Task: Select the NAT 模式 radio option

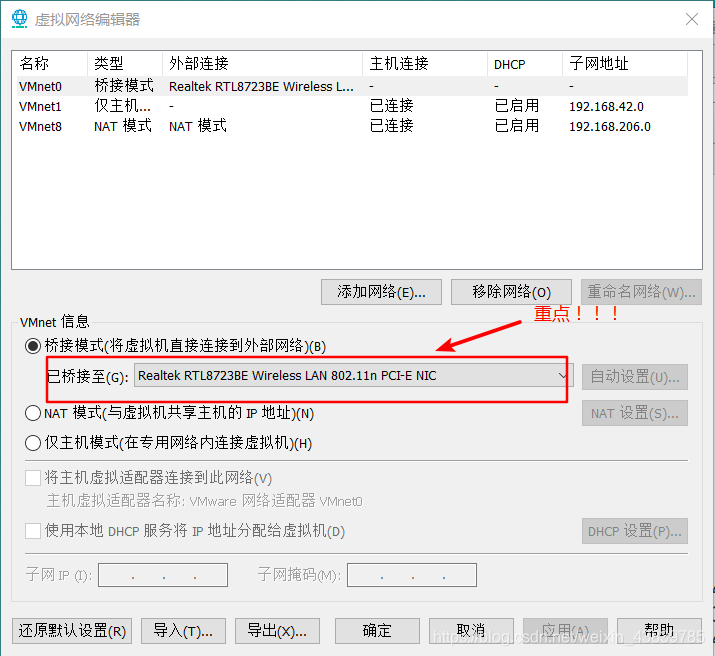Action: click(x=33, y=413)
